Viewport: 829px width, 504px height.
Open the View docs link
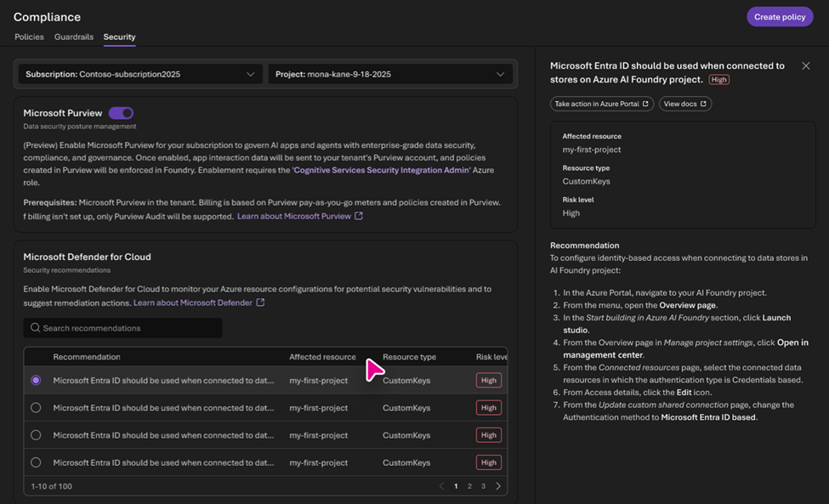(x=684, y=104)
